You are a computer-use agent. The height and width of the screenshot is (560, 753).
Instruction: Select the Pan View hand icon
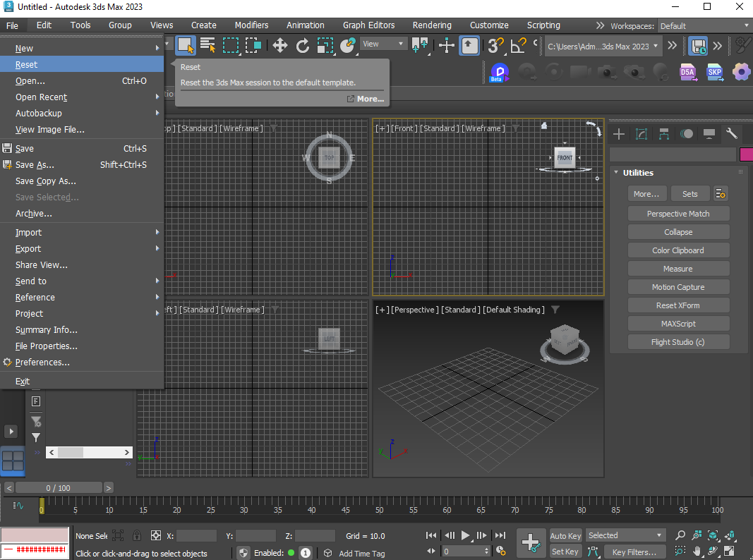click(x=697, y=551)
